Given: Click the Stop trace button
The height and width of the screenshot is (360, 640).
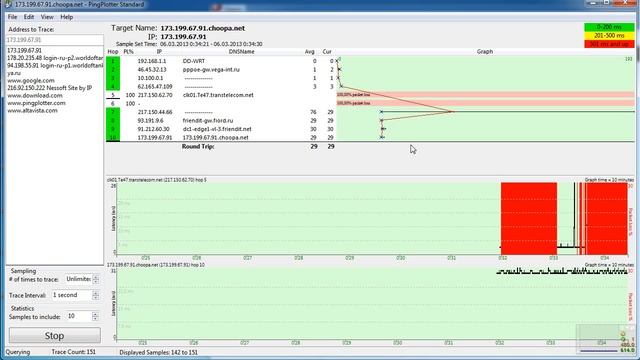Looking at the screenshot, I should coord(54,336).
